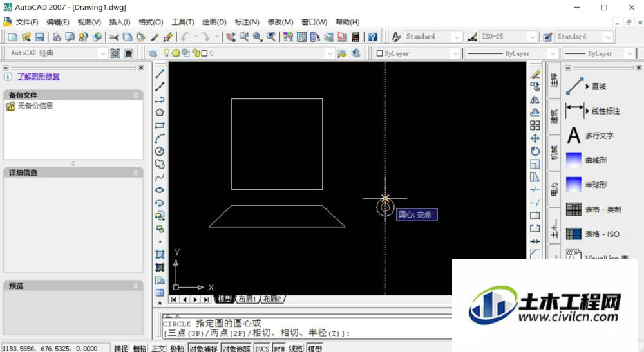Save the drawing with the floppy icon
The width and height of the screenshot is (644, 352).
39,37
